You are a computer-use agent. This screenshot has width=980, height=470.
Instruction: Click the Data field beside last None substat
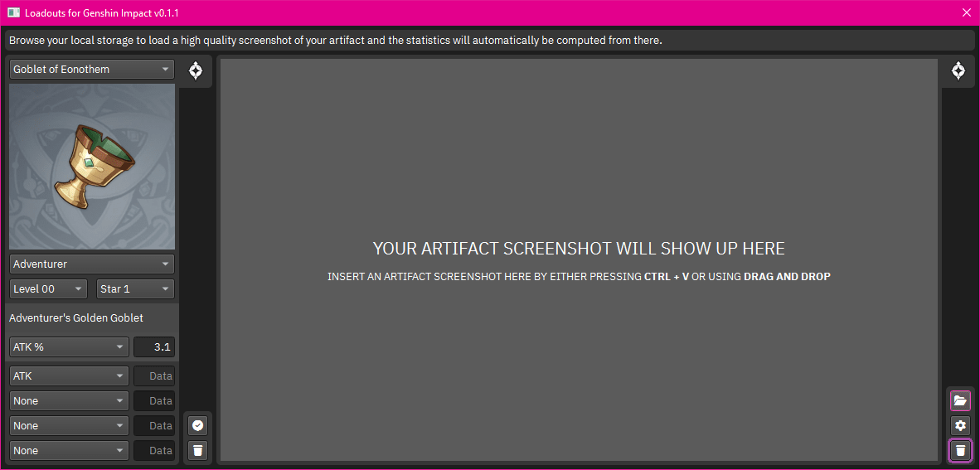tap(154, 451)
